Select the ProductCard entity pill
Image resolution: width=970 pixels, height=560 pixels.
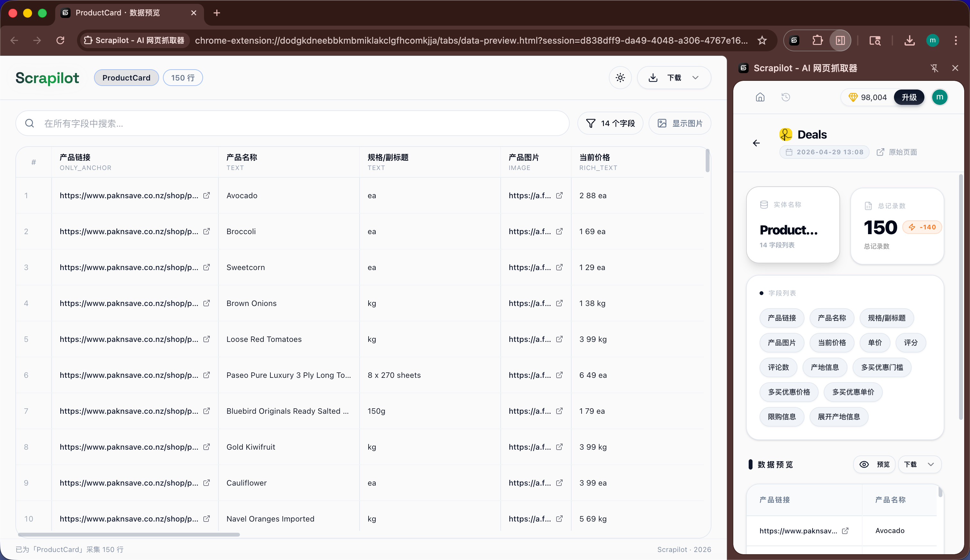126,78
